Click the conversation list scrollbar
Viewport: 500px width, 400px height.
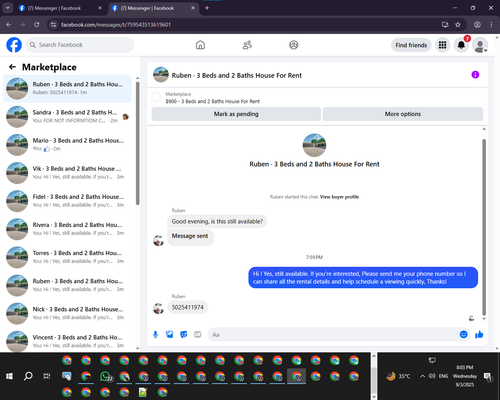(138, 143)
